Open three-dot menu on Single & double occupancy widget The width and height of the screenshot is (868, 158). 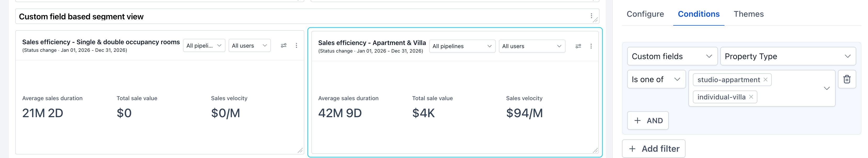[x=296, y=46]
